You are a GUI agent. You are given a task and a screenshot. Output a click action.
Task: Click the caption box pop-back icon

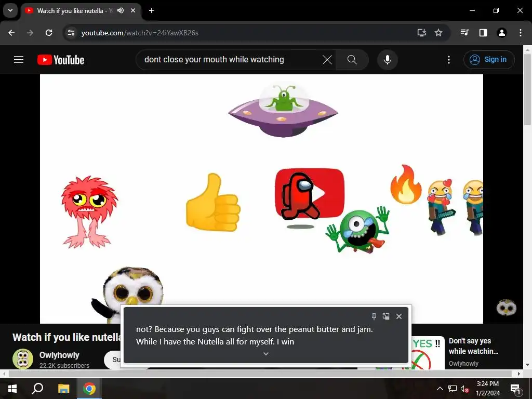pyautogui.click(x=386, y=316)
